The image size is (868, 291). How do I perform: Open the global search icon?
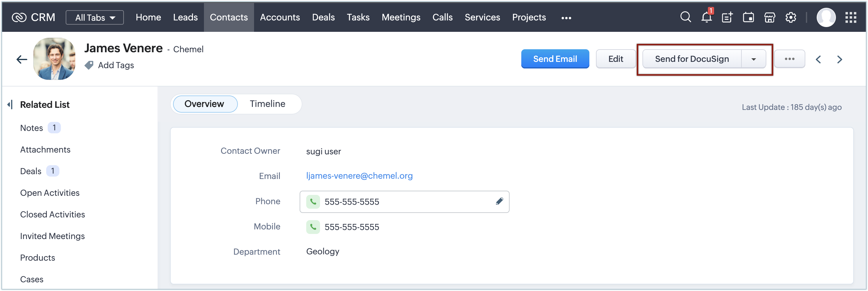(x=685, y=17)
